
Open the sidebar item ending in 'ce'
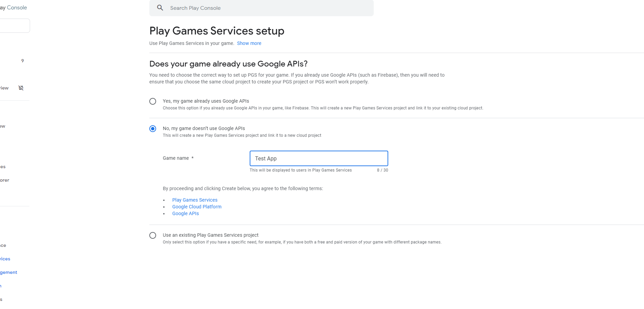[3, 245]
